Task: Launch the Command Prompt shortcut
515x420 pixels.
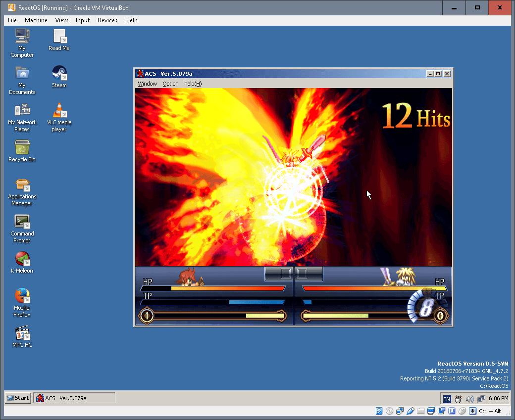Action: coord(22,229)
